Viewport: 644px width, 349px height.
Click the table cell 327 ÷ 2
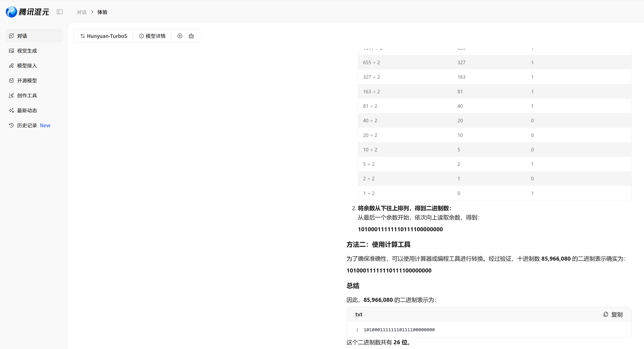pyautogui.click(x=372, y=77)
